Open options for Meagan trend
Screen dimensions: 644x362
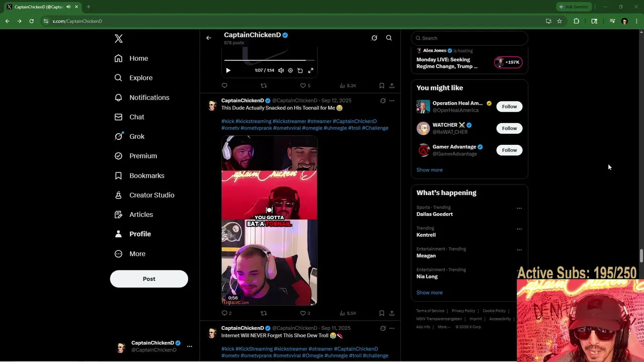[x=519, y=250]
